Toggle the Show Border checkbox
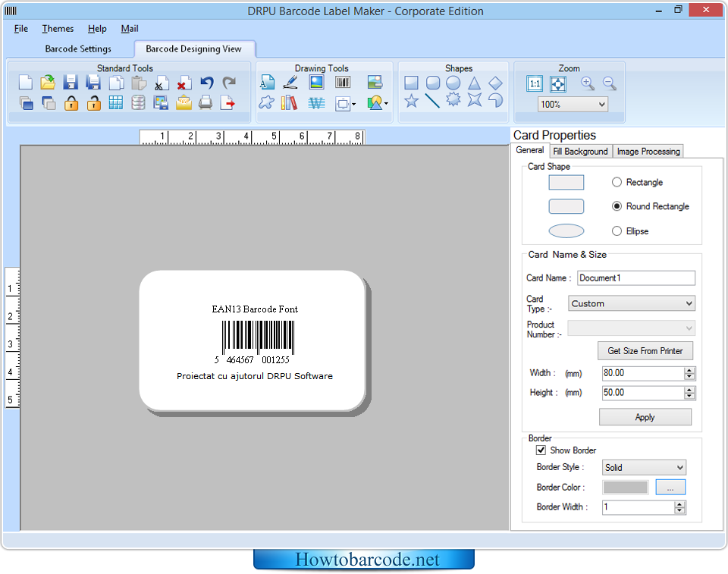Screen dimensions: 728x574 pos(541,450)
